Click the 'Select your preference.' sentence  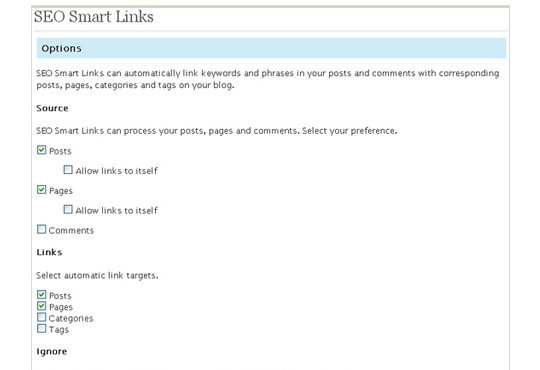pyautogui.click(x=350, y=131)
